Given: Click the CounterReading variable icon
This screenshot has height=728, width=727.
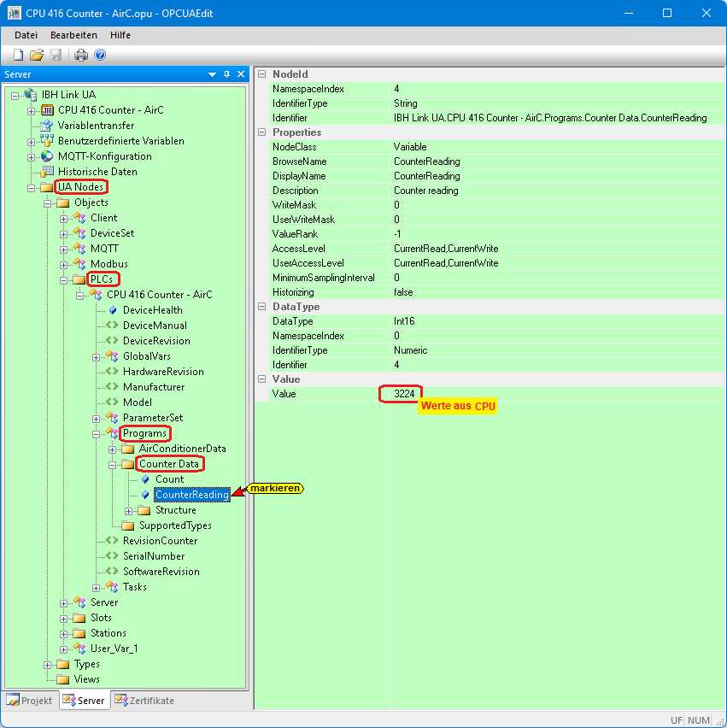Looking at the screenshot, I should (145, 495).
